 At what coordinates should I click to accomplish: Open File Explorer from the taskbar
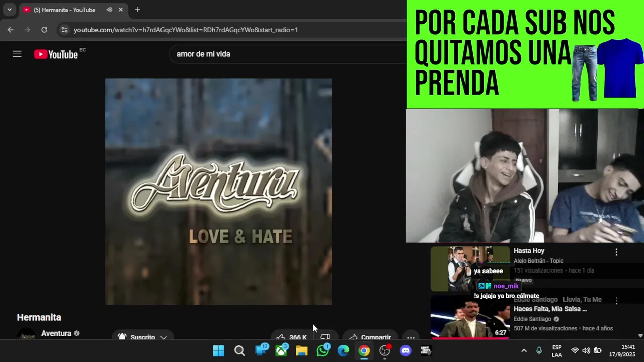pos(301,351)
